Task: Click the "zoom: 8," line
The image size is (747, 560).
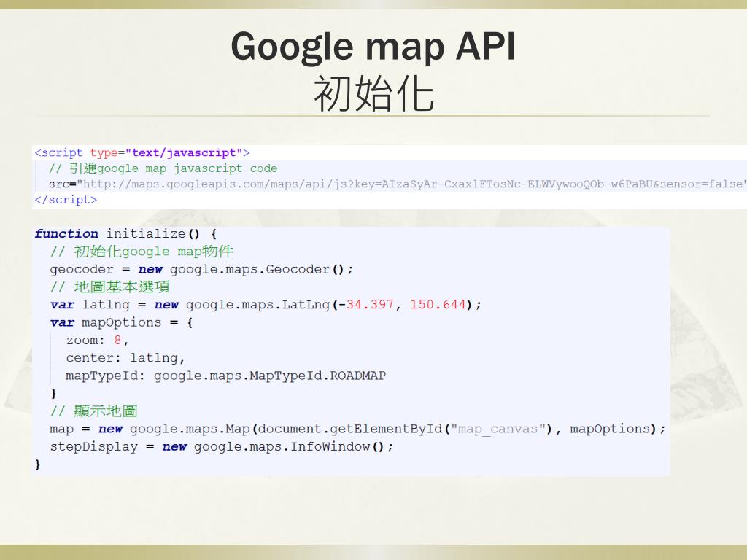Action: pos(98,341)
